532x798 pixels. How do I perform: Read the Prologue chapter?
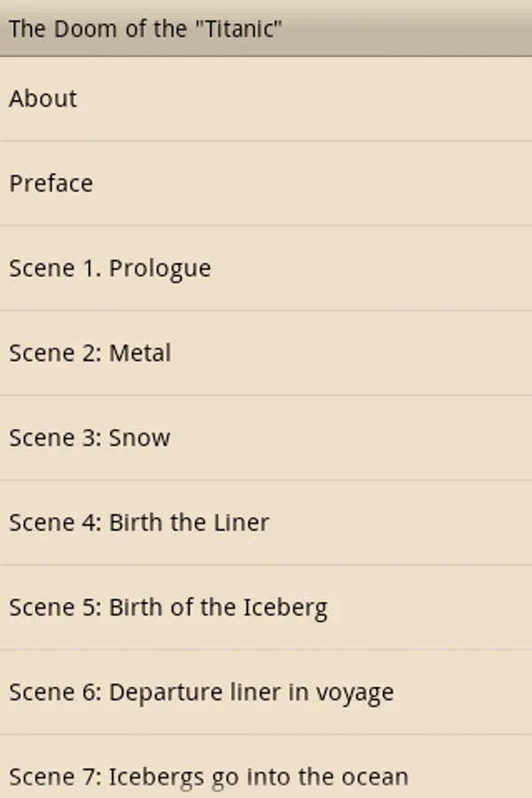(160, 268)
